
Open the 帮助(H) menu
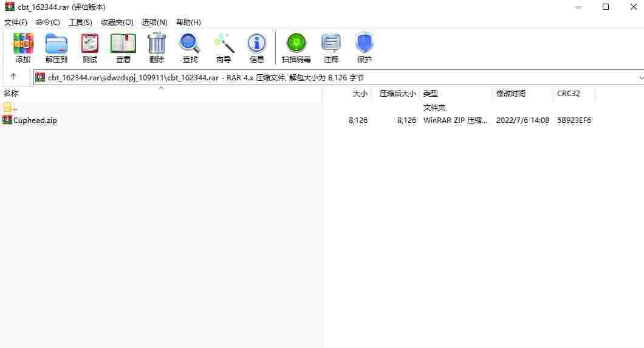pos(188,23)
